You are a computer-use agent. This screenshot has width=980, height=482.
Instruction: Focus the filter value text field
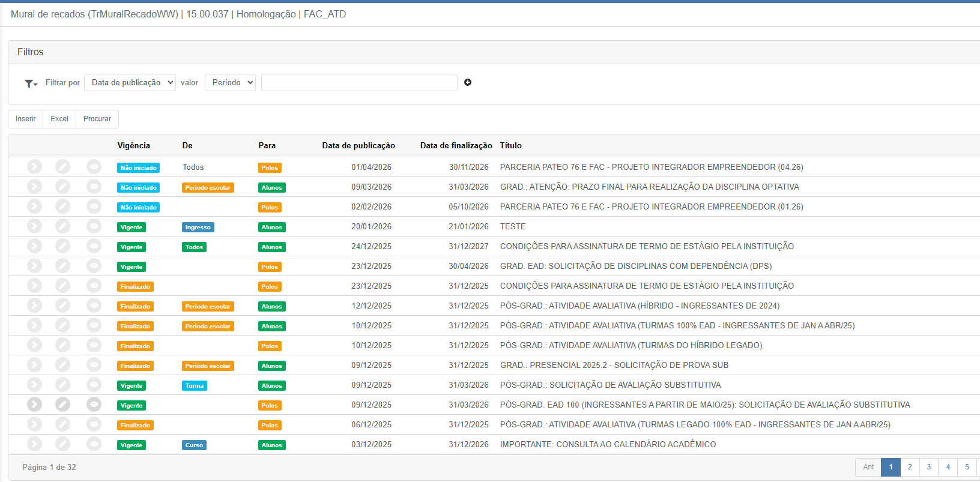[x=359, y=83]
